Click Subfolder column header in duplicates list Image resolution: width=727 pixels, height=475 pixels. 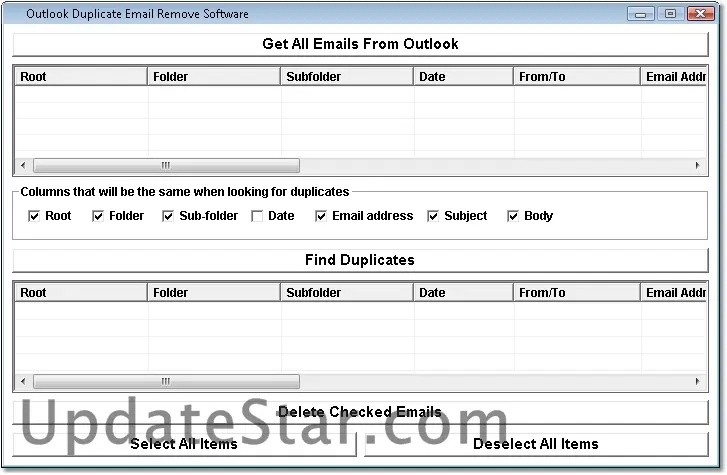347,293
